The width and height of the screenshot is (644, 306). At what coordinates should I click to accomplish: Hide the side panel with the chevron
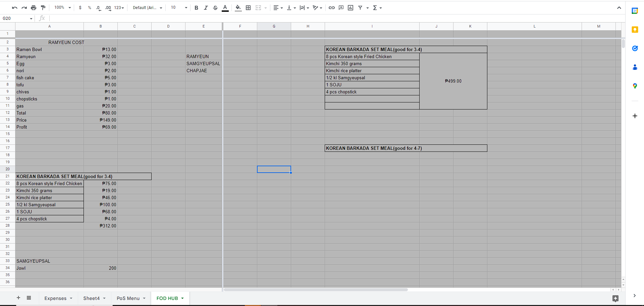pyautogui.click(x=634, y=296)
